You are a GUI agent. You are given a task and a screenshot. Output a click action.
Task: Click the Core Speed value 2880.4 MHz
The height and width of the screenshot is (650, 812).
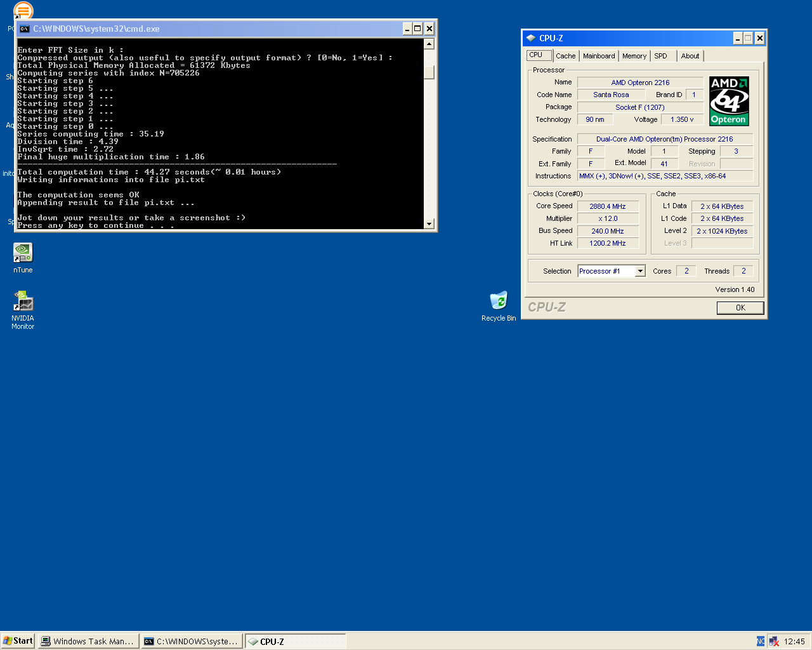point(608,206)
